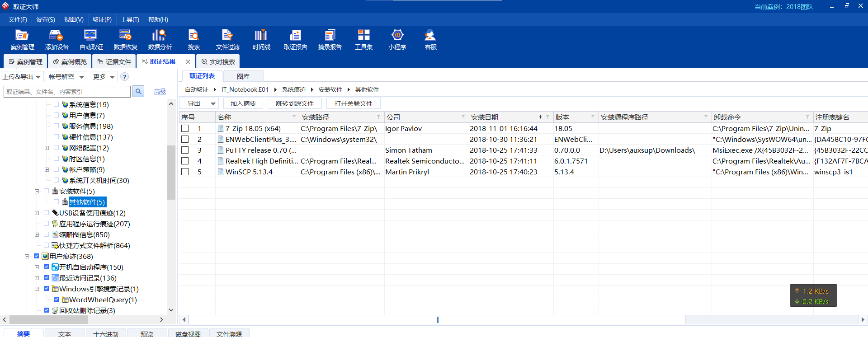
Task: Open 摘录报告 toolbar icon
Action: click(330, 40)
